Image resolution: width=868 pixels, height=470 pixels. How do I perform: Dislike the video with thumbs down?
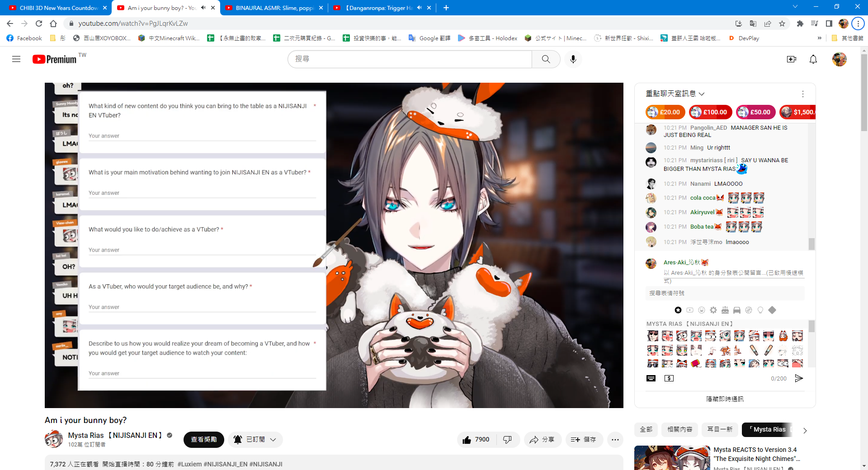point(508,439)
